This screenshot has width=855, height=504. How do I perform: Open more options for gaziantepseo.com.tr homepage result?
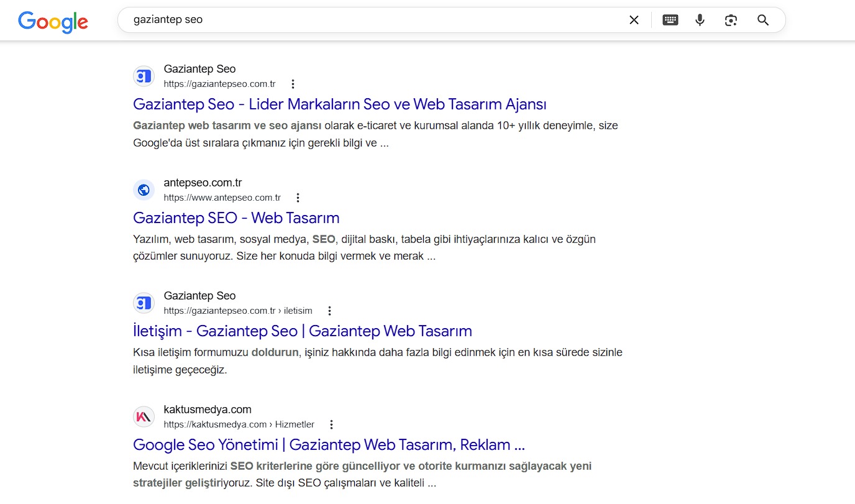(293, 84)
